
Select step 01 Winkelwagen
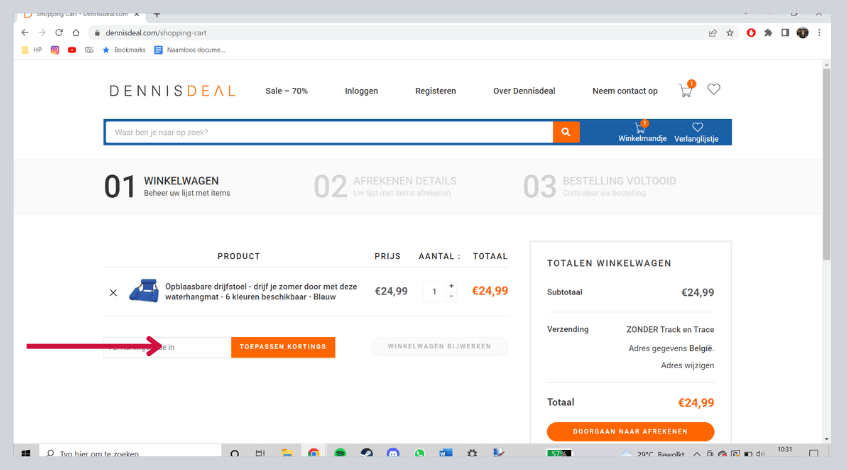(x=167, y=186)
